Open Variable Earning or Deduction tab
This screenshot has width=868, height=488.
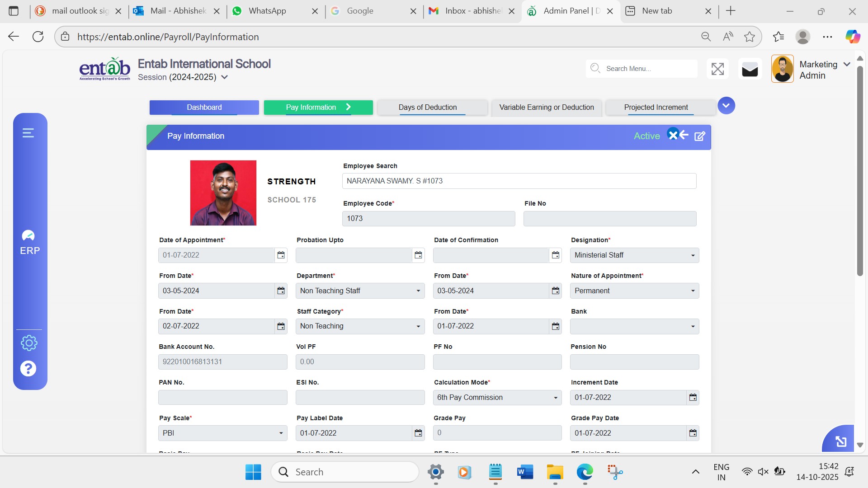(546, 108)
